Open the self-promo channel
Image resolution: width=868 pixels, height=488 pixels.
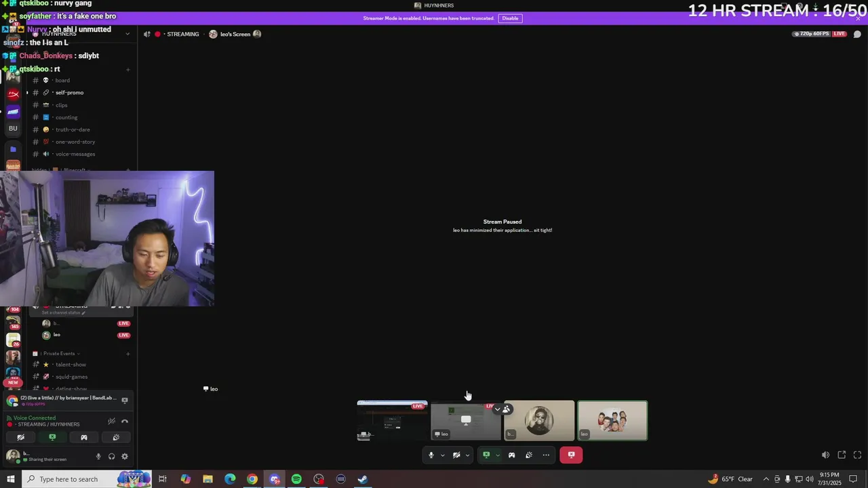[69, 92]
